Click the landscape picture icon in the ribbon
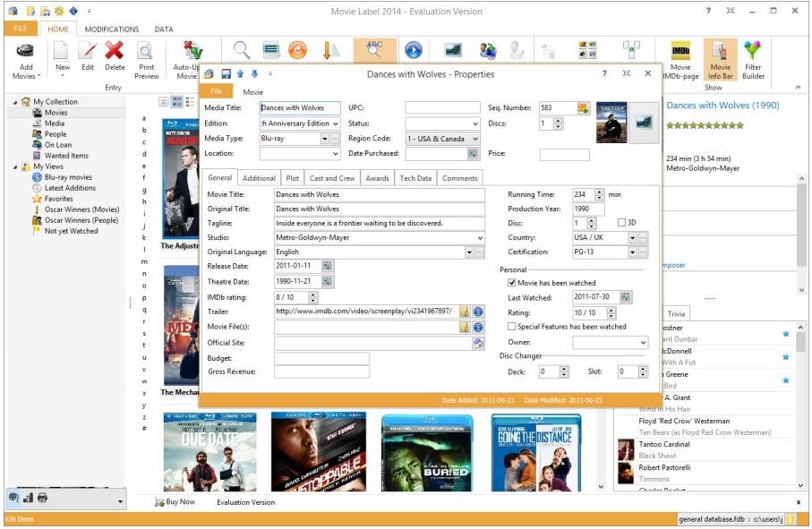 coord(453,50)
